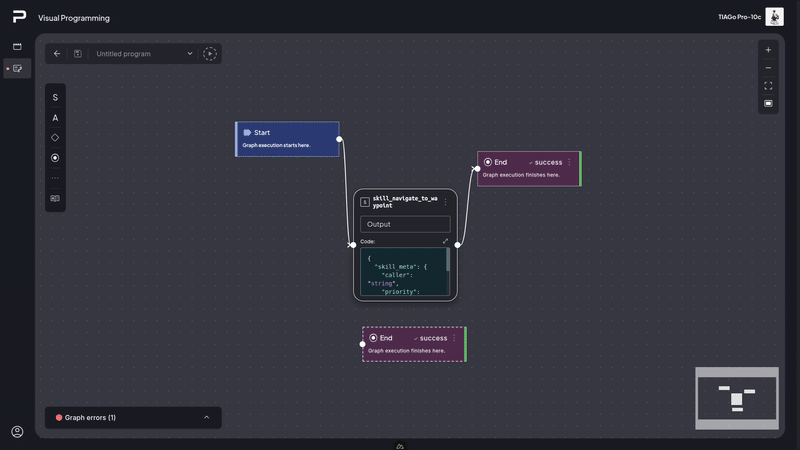Open lower End node success dropdown

click(x=430, y=338)
